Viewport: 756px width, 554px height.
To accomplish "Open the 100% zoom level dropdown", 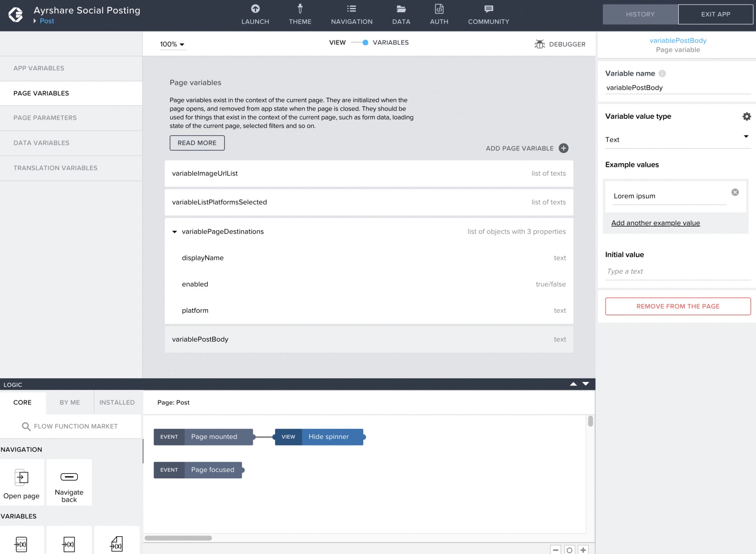I will pyautogui.click(x=172, y=44).
